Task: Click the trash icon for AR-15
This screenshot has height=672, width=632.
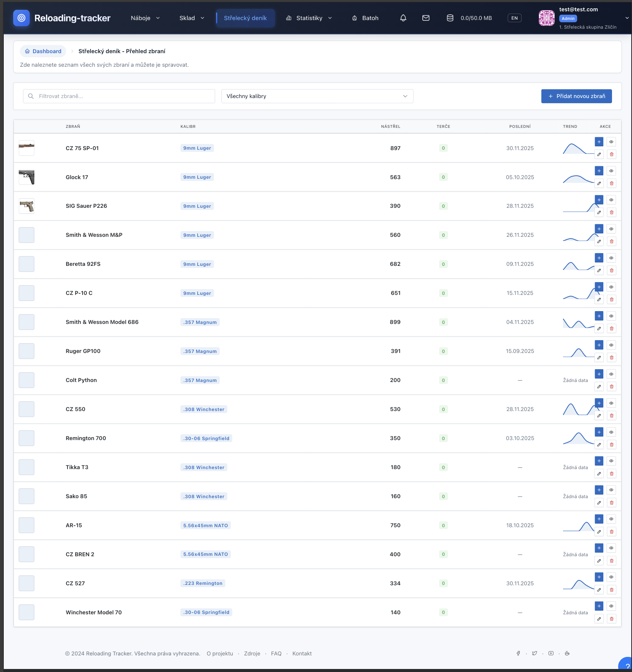Action: click(x=611, y=532)
